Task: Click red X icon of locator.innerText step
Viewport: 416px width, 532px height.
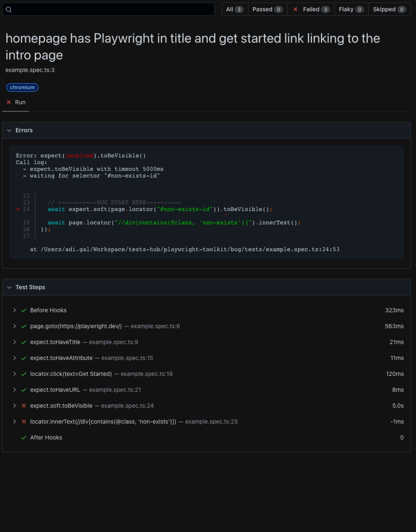Action: [x=24, y=422]
